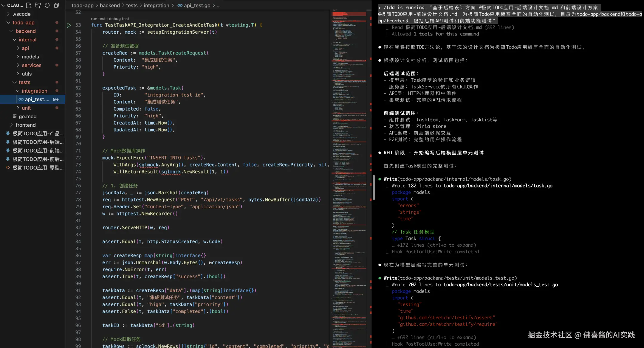Expand the frontend folder
Image resolution: width=644 pixels, height=348 pixels.
pyautogui.click(x=25, y=125)
